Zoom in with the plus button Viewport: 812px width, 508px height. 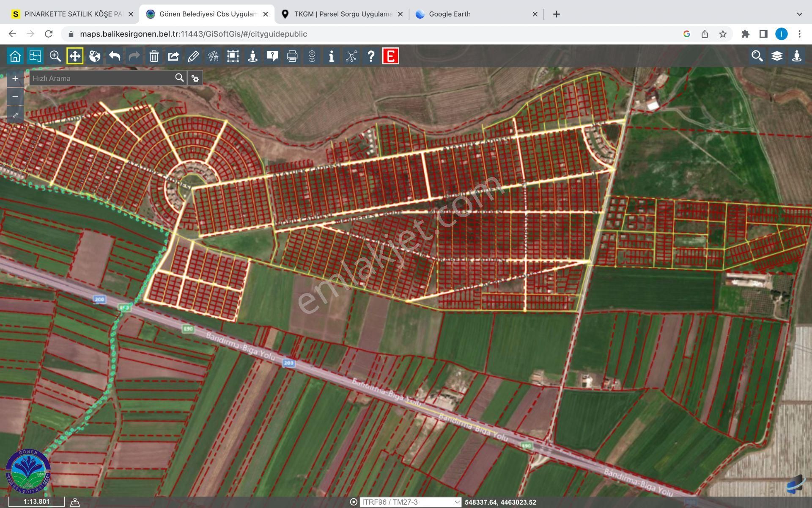[x=15, y=78]
